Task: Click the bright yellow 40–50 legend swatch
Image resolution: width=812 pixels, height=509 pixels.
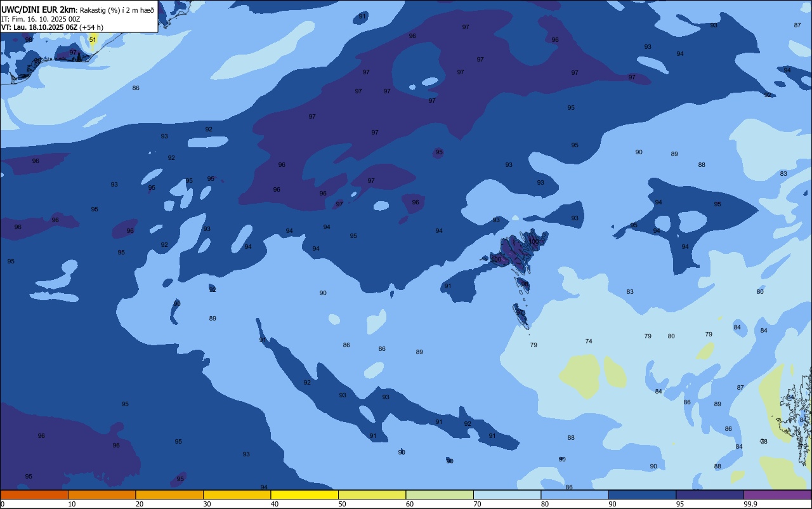Action: (x=304, y=494)
